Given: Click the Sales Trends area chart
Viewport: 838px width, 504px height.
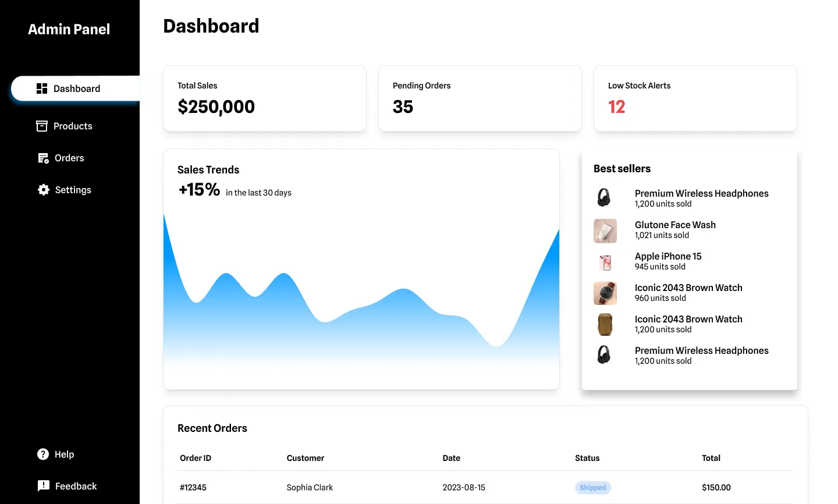Looking at the screenshot, I should pos(361,314).
